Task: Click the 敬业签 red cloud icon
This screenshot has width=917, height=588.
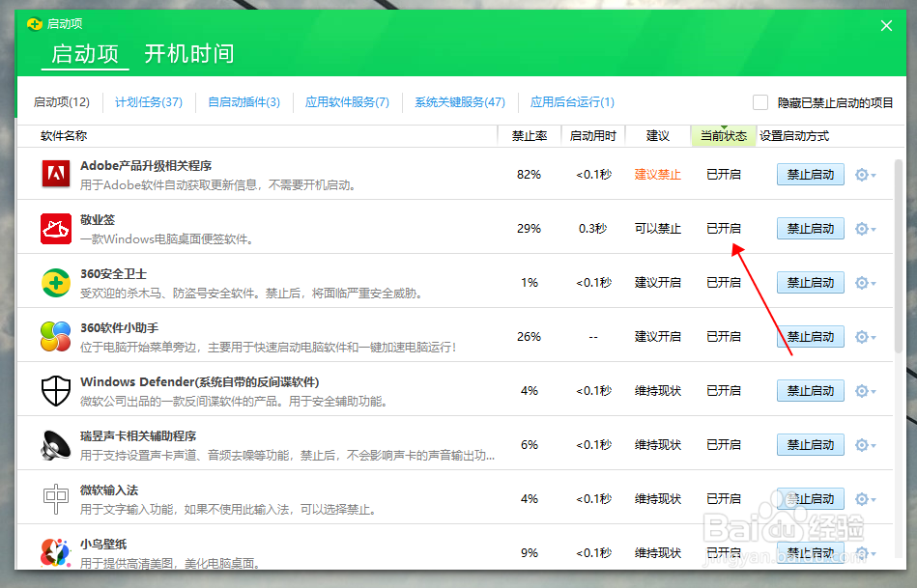Action: click(55, 229)
